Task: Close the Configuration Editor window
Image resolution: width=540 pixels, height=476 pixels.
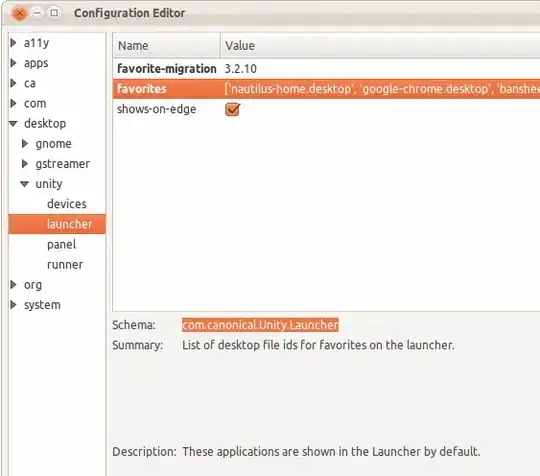Action: pyautogui.click(x=20, y=13)
